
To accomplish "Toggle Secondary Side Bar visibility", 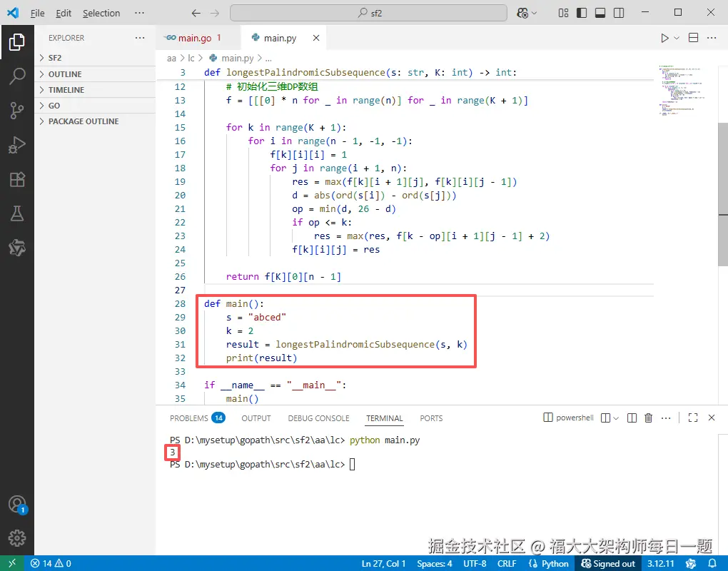I will point(618,13).
